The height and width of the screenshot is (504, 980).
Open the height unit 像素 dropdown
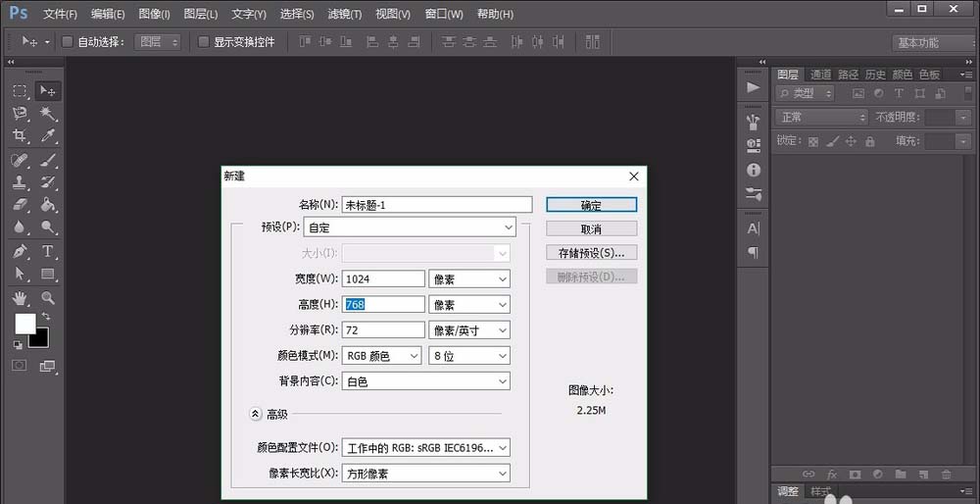[x=469, y=305]
